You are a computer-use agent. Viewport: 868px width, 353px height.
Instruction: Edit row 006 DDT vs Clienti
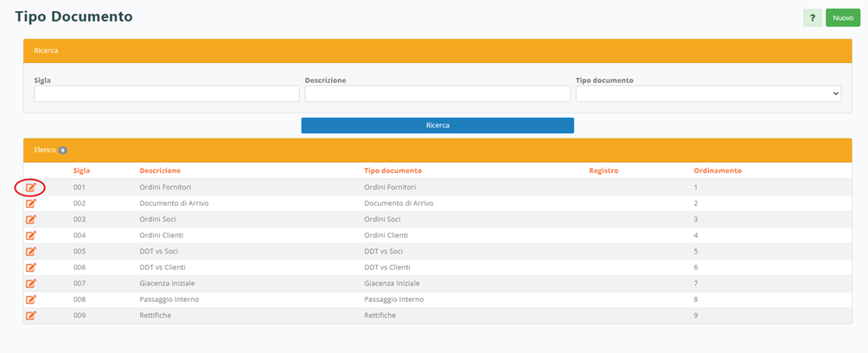(31, 267)
